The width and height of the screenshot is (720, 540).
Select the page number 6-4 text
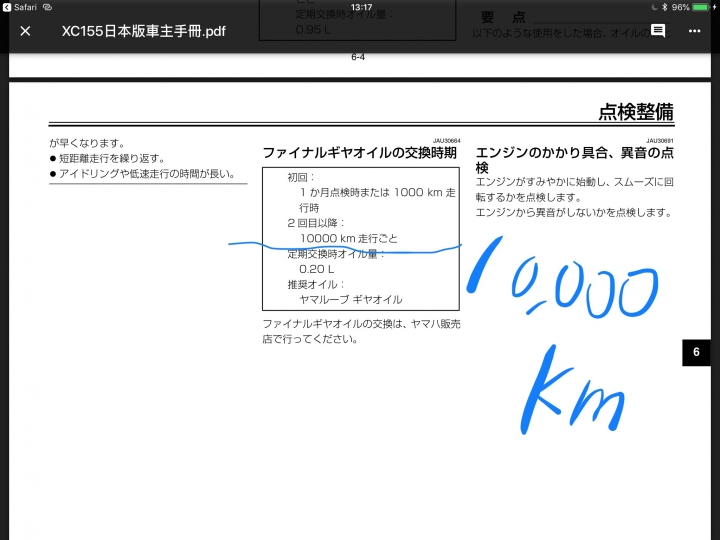point(358,57)
